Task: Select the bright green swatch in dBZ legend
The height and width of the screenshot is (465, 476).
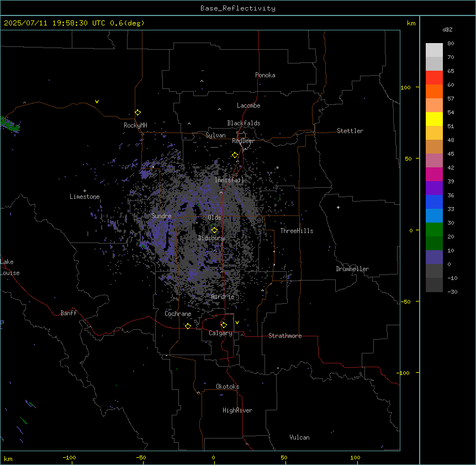Action: coord(434,230)
